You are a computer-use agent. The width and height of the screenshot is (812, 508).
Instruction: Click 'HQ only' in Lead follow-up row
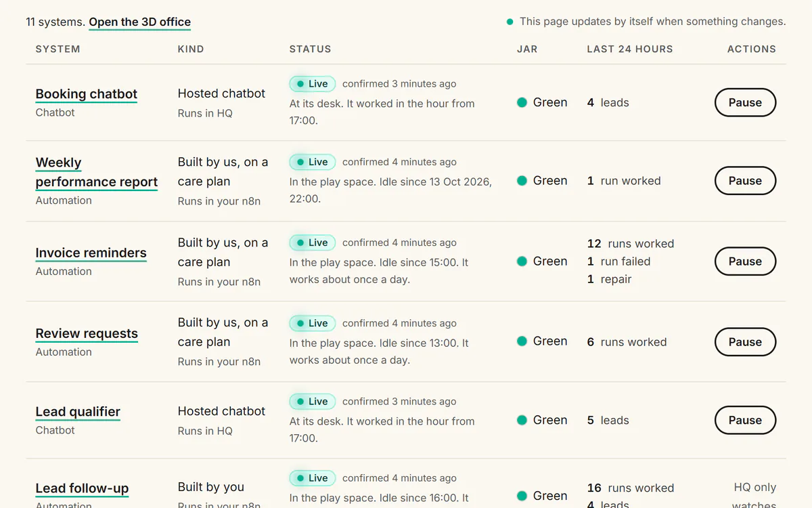755,487
